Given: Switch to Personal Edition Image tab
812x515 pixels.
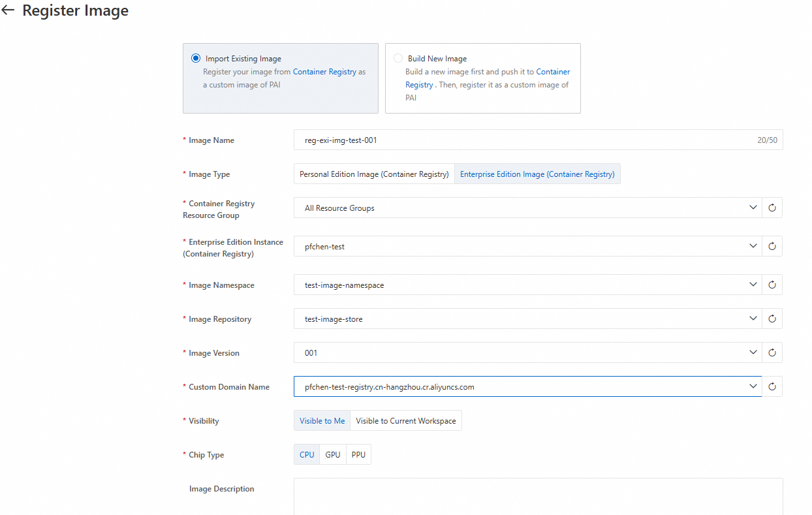Looking at the screenshot, I should (x=373, y=174).
